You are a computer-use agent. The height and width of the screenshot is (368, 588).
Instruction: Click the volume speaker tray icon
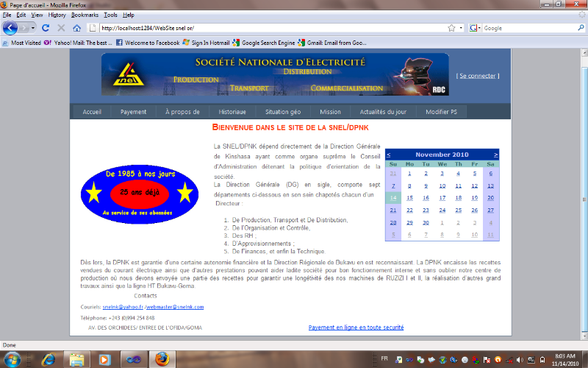520,360
